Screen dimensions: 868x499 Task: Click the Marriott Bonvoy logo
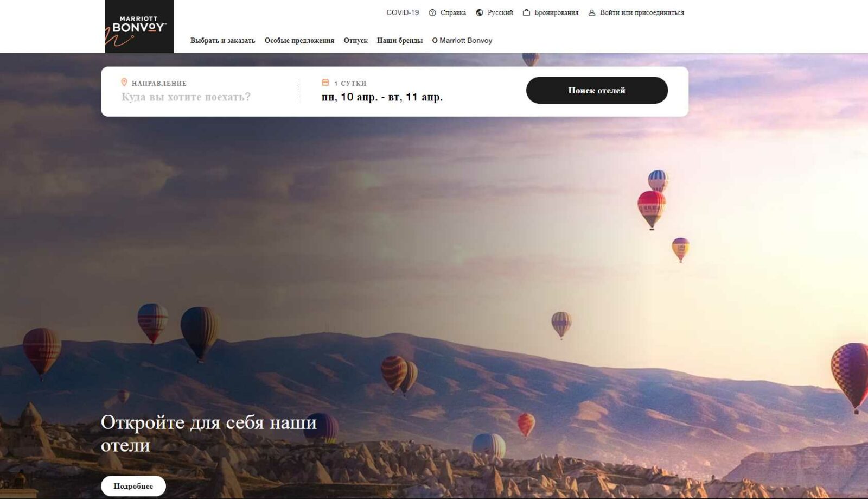click(x=139, y=27)
